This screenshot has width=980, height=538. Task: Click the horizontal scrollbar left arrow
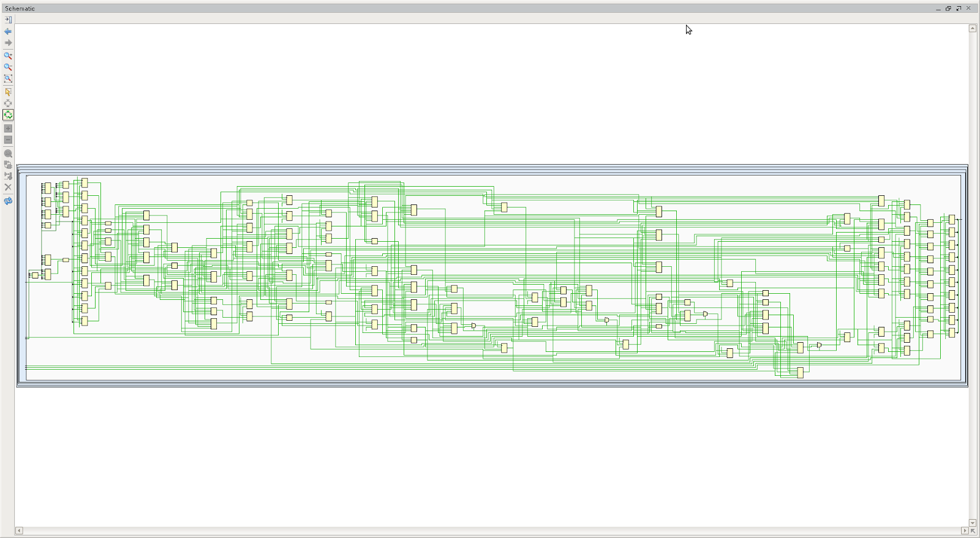[19, 531]
